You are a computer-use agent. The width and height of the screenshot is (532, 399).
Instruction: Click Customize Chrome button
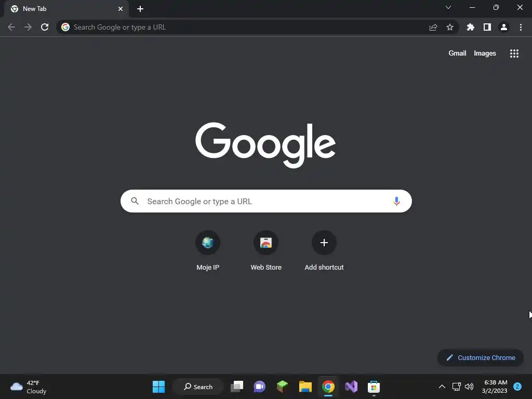click(x=481, y=357)
